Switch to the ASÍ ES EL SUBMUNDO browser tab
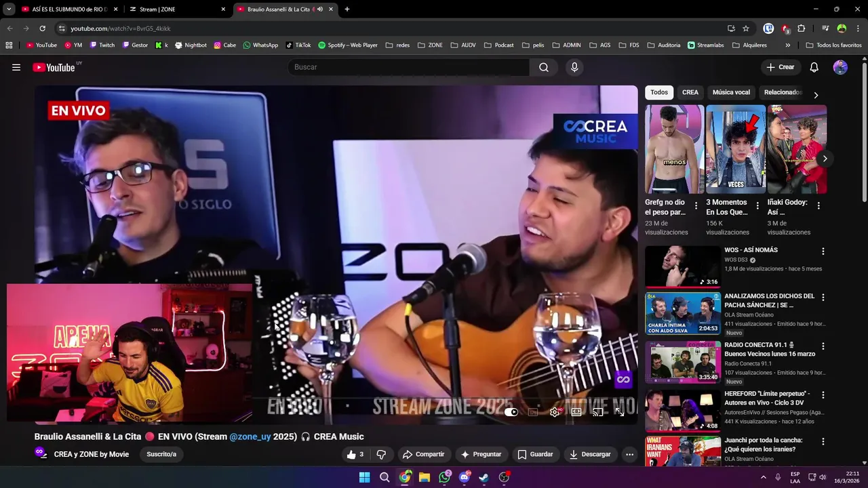868x488 pixels. click(69, 9)
